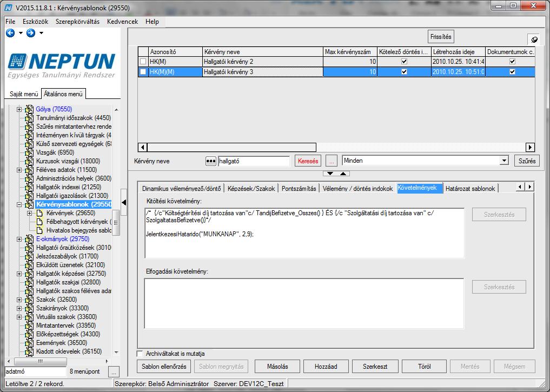Open the Szerepkörváltás menu

(77, 22)
